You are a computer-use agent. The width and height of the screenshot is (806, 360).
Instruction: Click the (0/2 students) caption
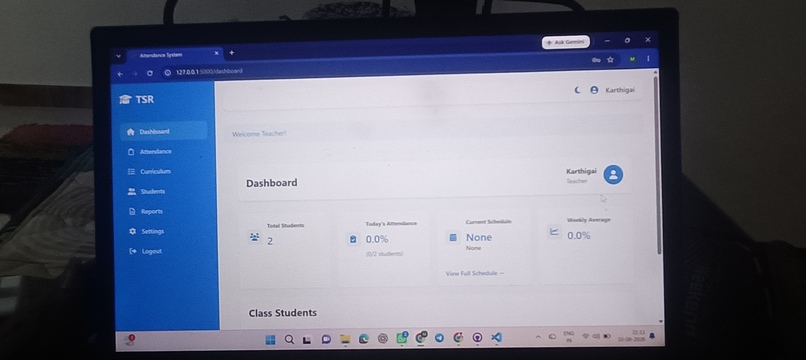pos(384,254)
